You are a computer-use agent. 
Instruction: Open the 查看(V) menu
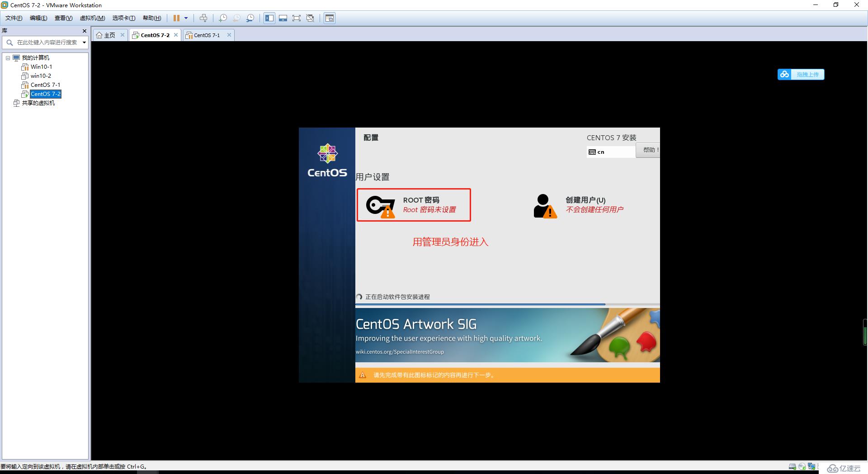click(63, 18)
